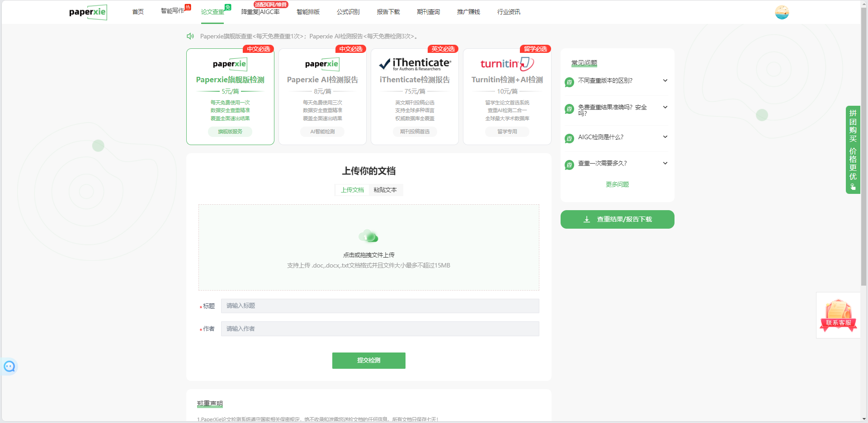Expand the 查重一次需要多久 question
The width and height of the screenshot is (868, 423).
(617, 164)
